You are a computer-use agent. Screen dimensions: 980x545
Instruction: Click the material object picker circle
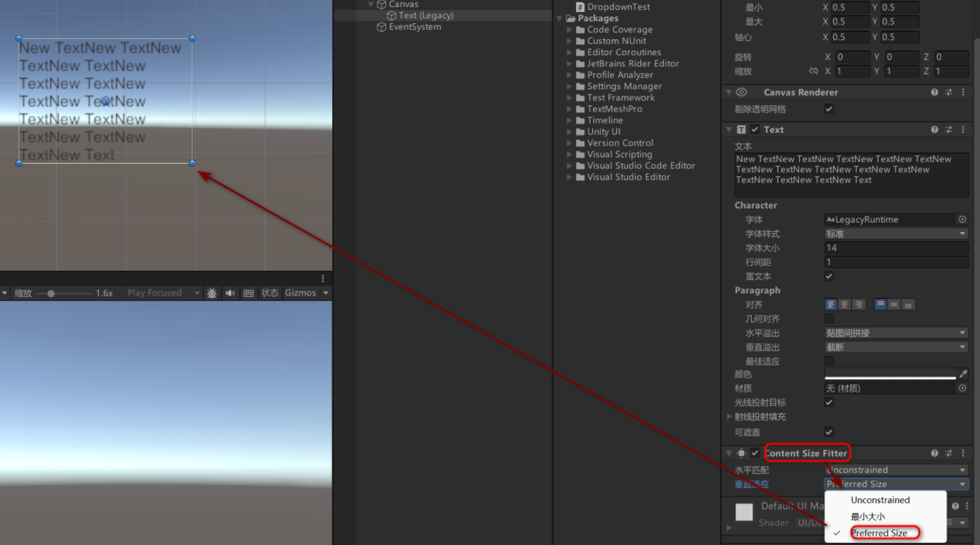click(x=962, y=388)
